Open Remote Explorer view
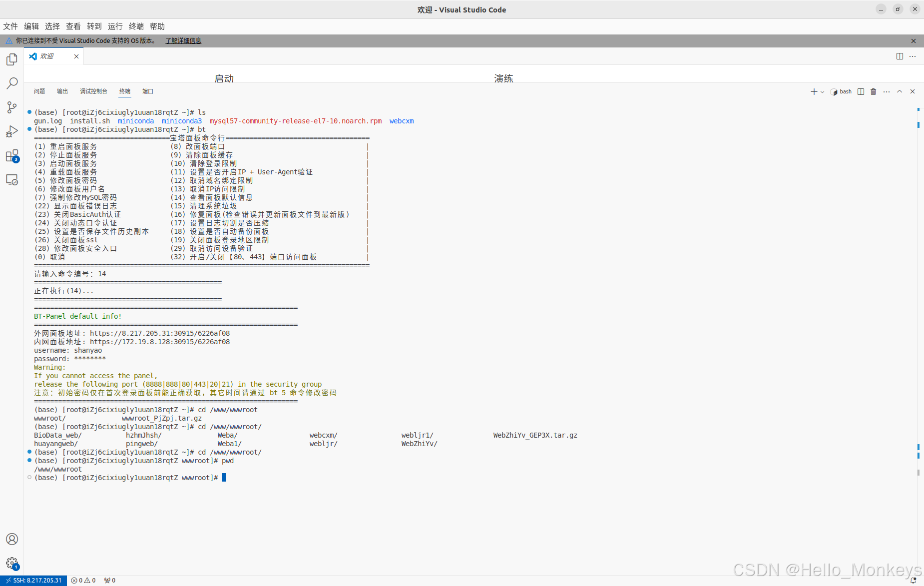Image resolution: width=924 pixels, height=586 pixels. (12, 179)
